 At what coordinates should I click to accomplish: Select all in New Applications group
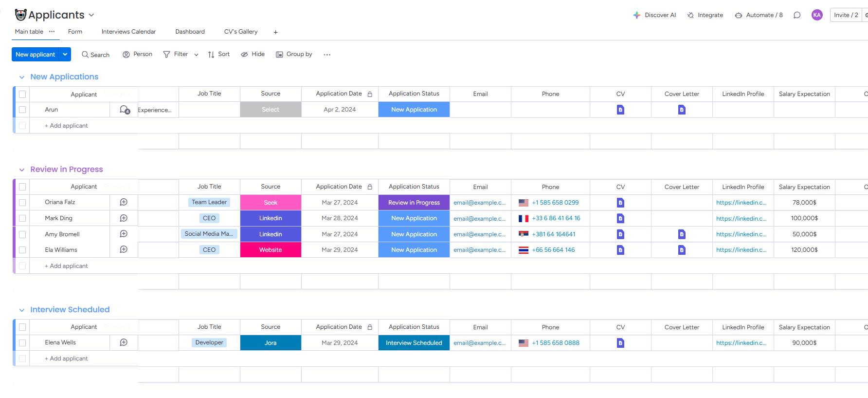click(22, 94)
